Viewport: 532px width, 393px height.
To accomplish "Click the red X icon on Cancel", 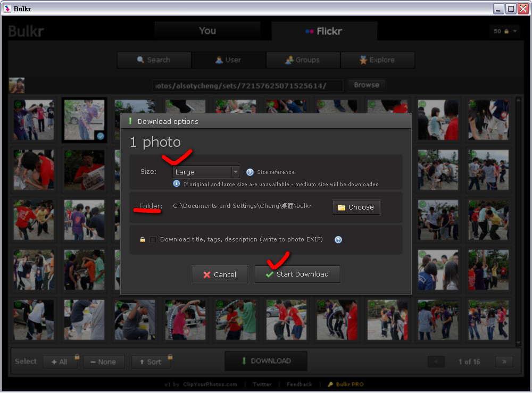I will click(x=206, y=274).
